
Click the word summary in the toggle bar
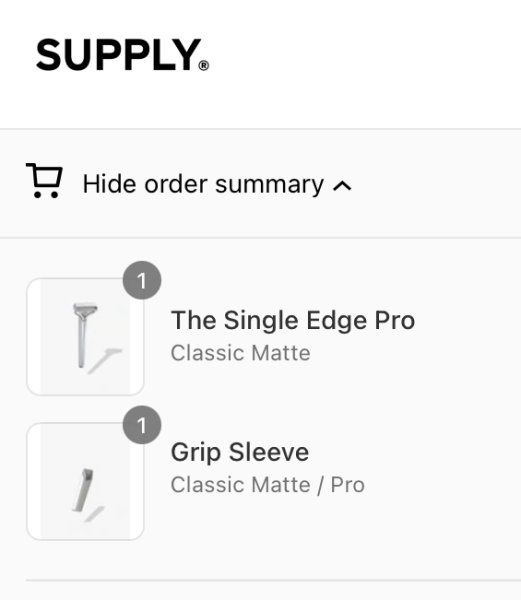[269, 186]
